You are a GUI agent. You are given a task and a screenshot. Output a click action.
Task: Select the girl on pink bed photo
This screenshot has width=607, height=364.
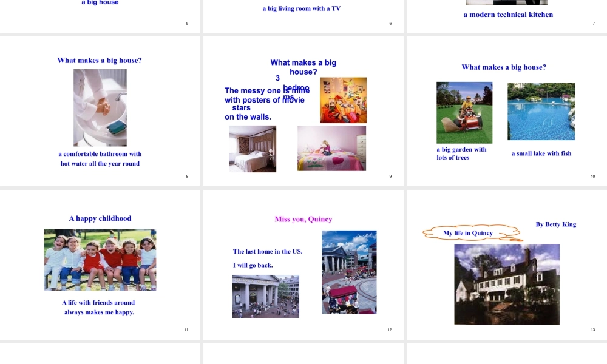(x=331, y=148)
